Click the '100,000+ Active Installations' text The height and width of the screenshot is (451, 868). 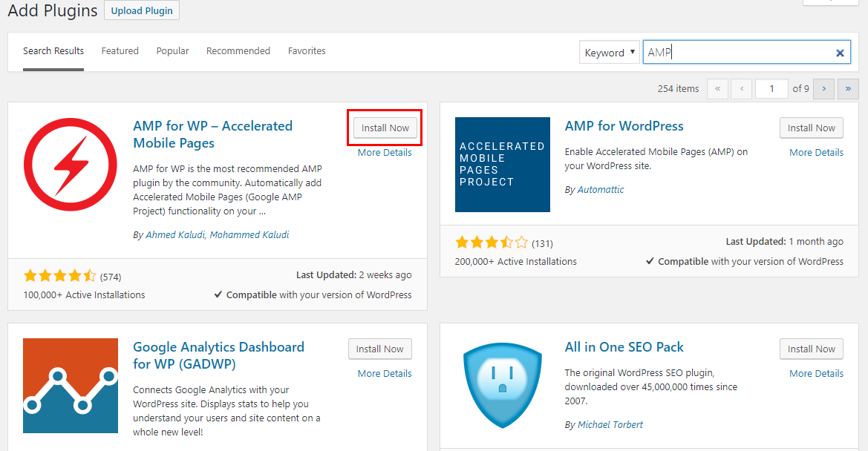(x=84, y=295)
